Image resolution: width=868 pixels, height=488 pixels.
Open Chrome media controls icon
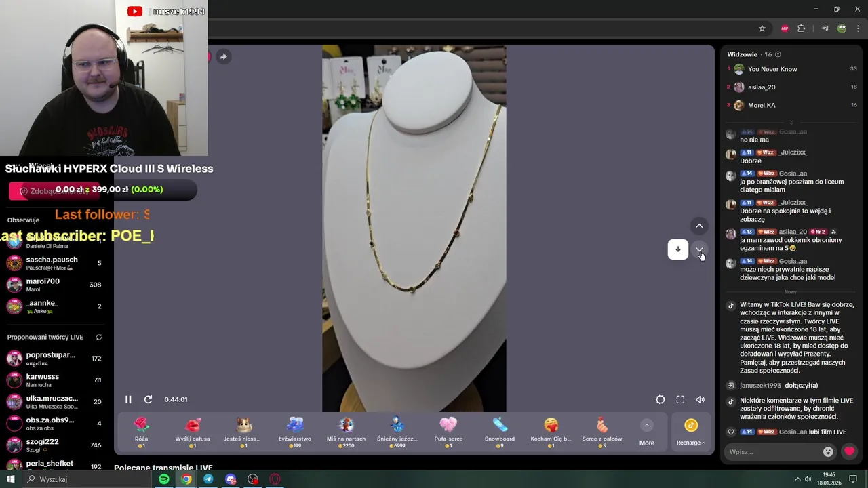point(825,28)
